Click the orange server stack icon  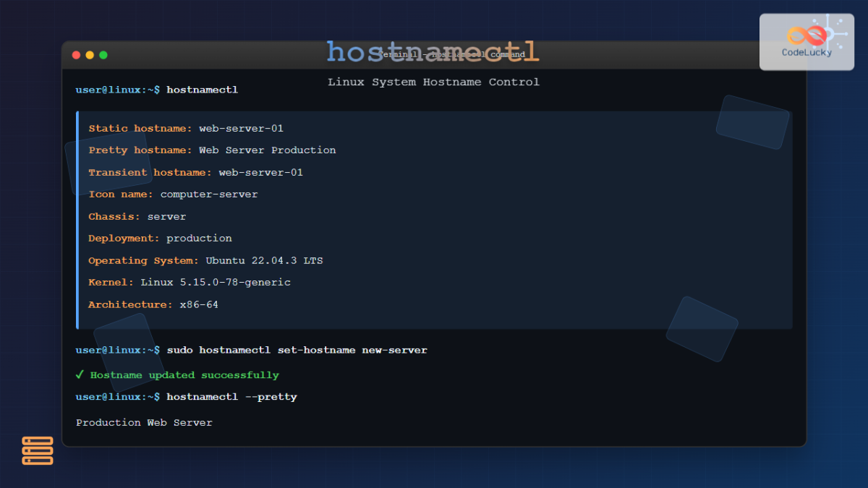pos(37,450)
